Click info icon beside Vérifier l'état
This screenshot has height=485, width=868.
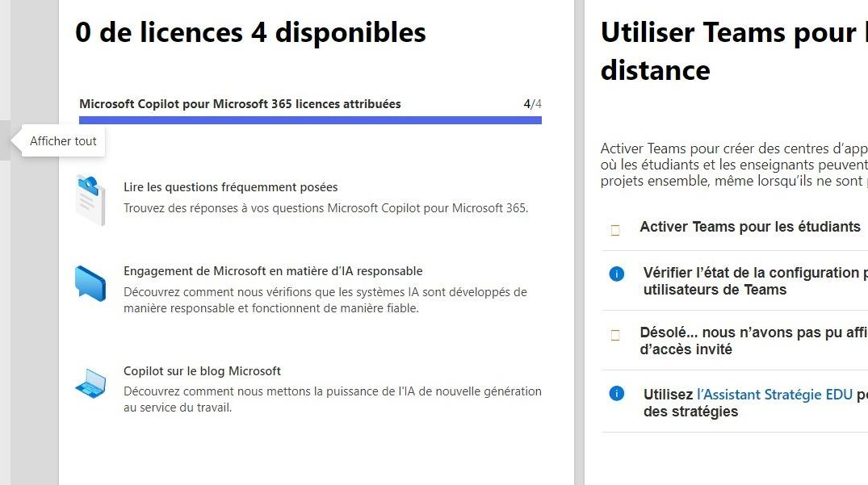[617, 274]
